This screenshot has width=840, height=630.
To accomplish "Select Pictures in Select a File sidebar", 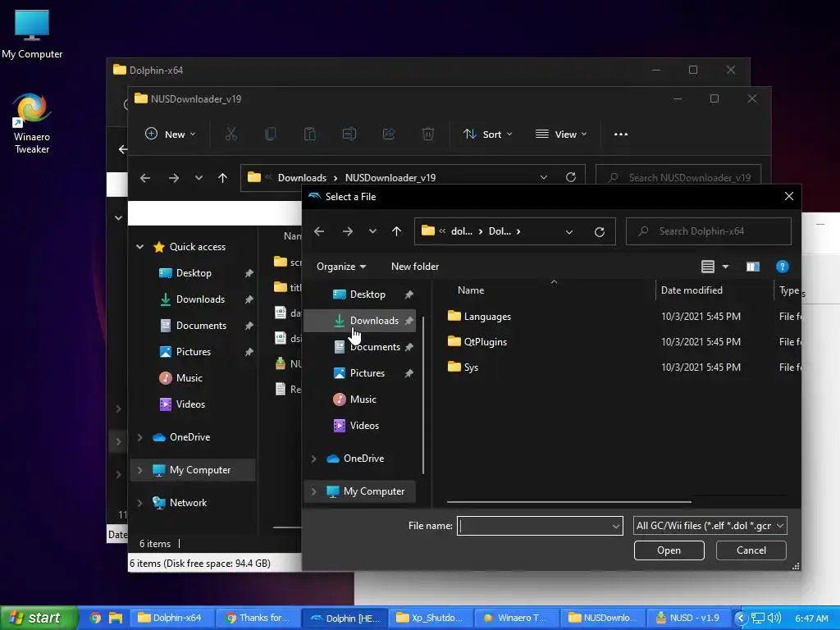I will click(361, 373).
